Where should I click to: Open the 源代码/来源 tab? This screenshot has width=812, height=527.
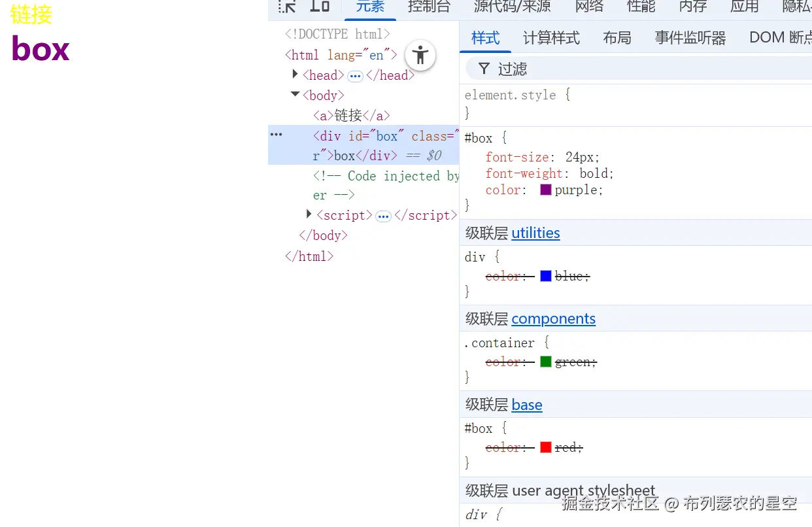(513, 7)
